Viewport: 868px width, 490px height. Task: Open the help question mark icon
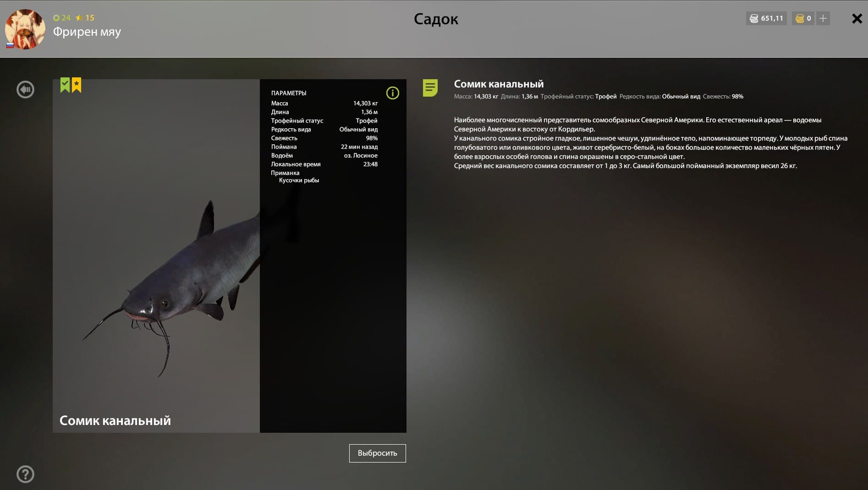pyautogui.click(x=25, y=474)
